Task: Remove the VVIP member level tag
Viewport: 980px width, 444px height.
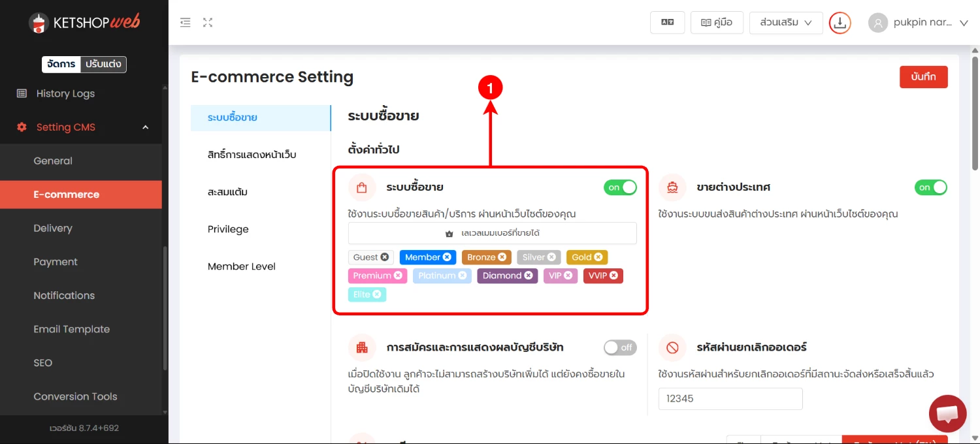Action: pos(614,276)
